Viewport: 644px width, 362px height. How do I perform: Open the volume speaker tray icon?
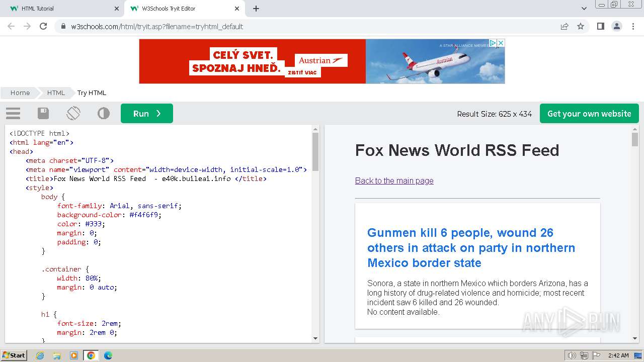(572, 355)
